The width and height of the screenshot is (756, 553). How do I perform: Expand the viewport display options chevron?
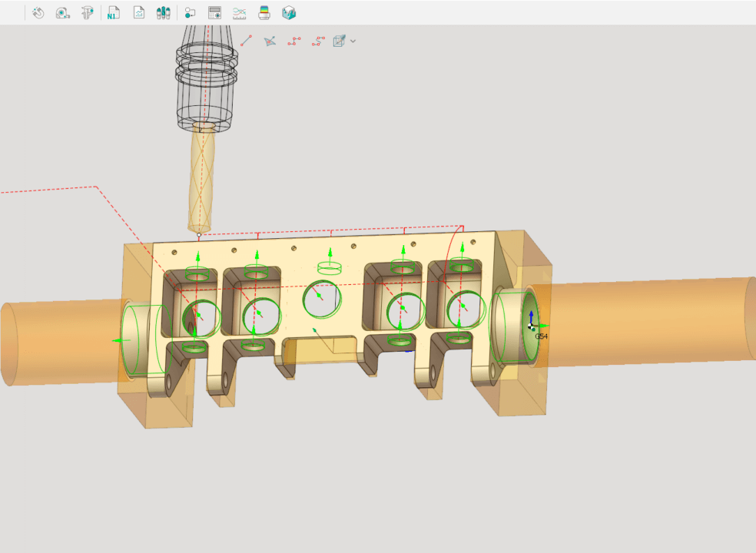353,41
